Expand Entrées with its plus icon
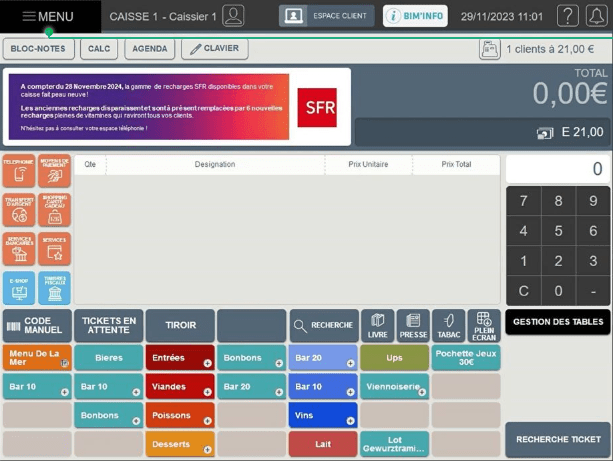613x463 pixels. pyautogui.click(x=208, y=364)
